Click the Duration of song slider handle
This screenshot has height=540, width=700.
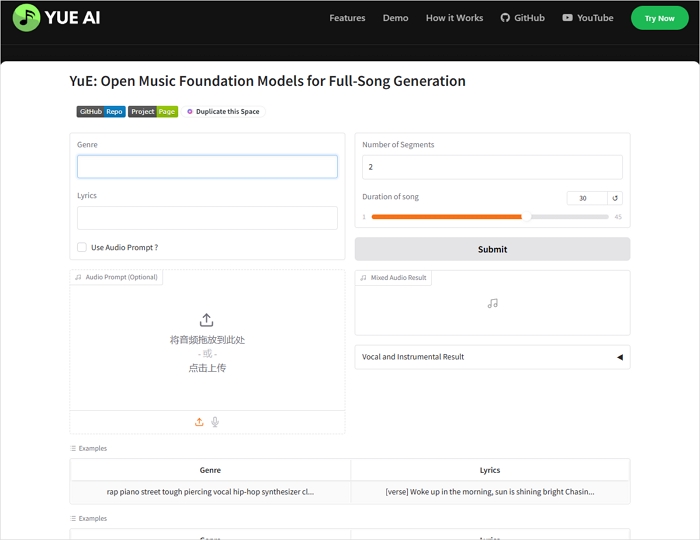click(526, 216)
